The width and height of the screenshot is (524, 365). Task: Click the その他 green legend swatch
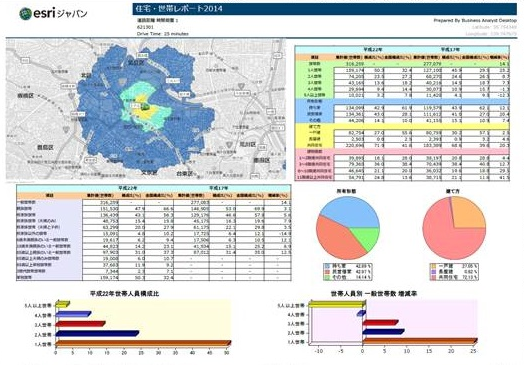[327, 278]
